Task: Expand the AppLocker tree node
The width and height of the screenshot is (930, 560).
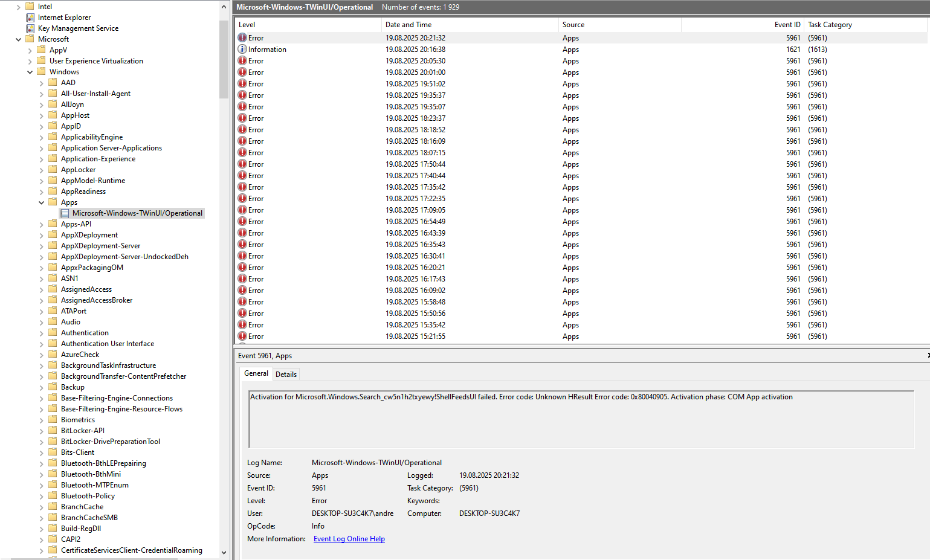Action: click(x=42, y=170)
